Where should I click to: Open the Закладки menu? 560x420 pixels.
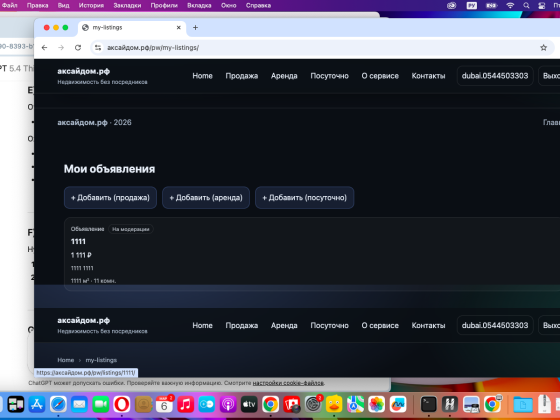tap(127, 5)
